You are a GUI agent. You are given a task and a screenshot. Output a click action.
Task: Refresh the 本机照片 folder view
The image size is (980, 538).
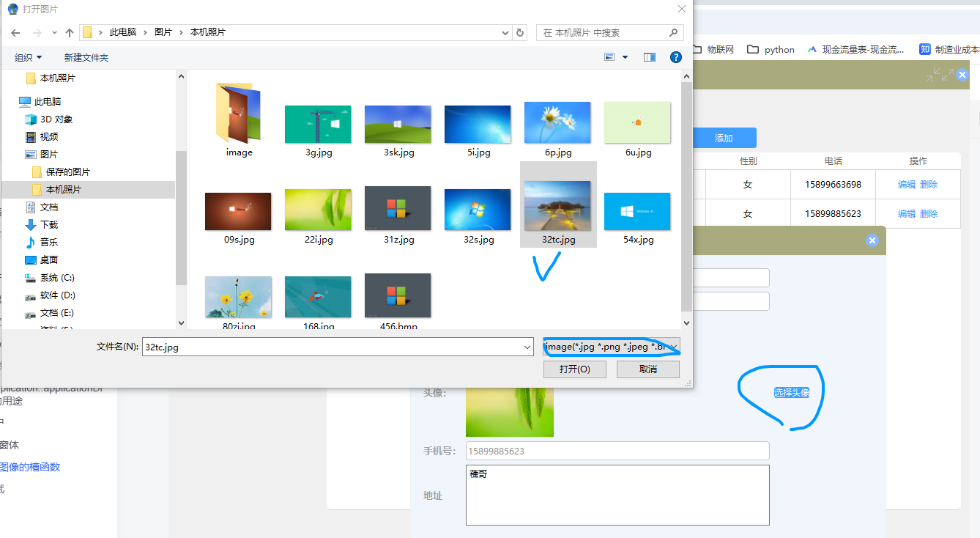(x=520, y=33)
